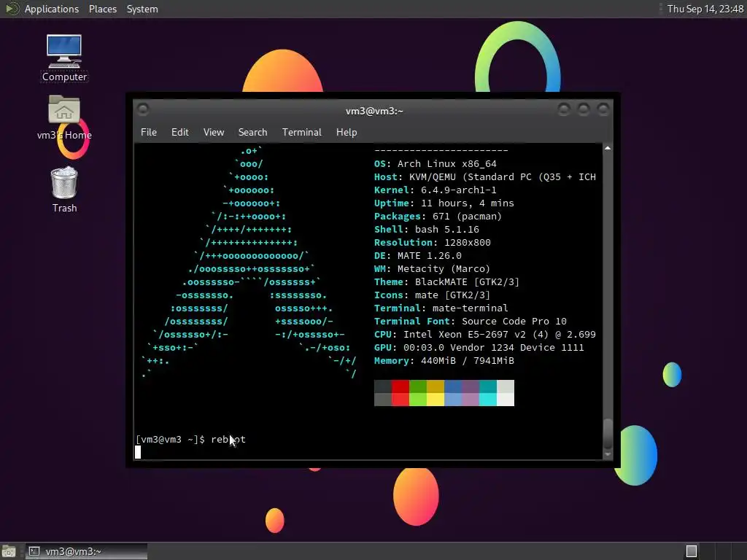Open vm3's Home folder icon
Screen dimensions: 747x560
click(64, 117)
